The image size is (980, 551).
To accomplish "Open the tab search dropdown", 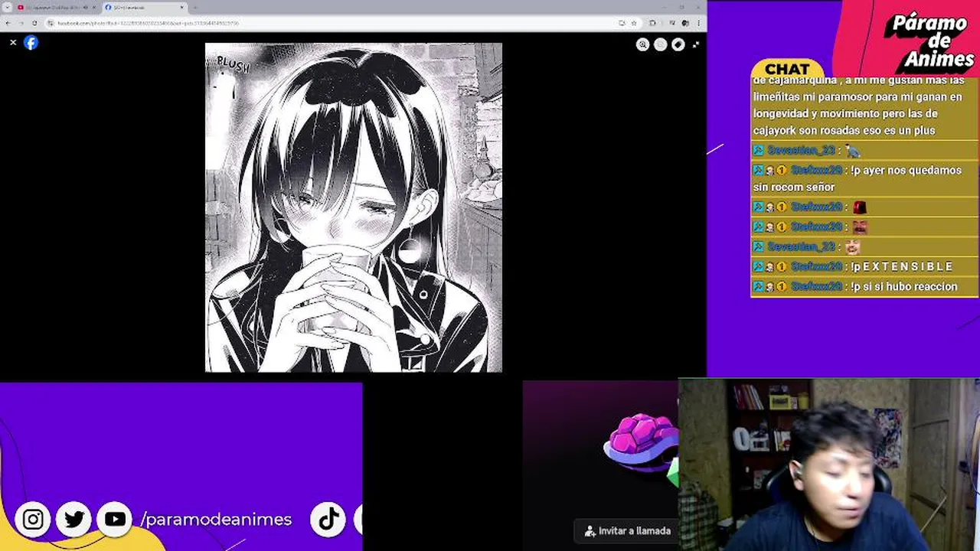I will [x=6, y=8].
